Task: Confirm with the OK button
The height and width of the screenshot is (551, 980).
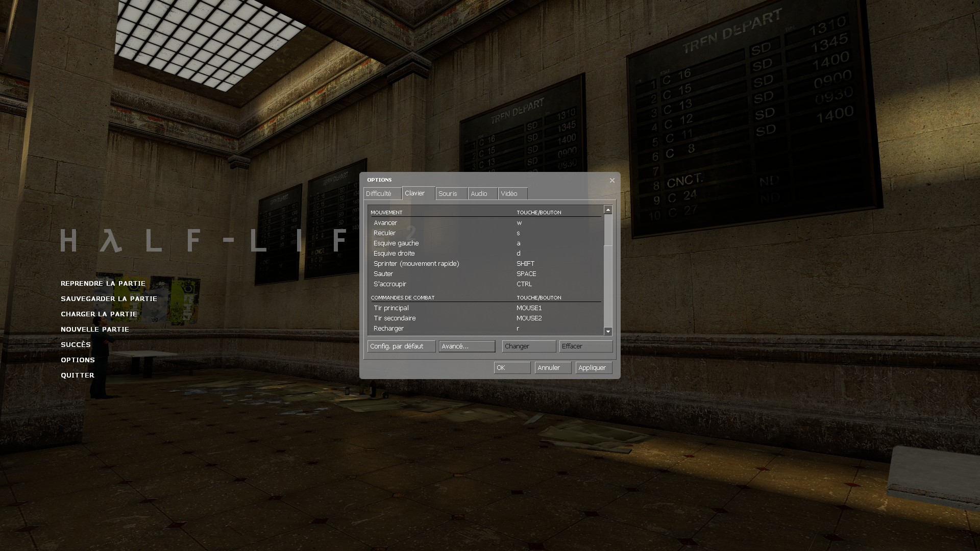Action: (512, 368)
